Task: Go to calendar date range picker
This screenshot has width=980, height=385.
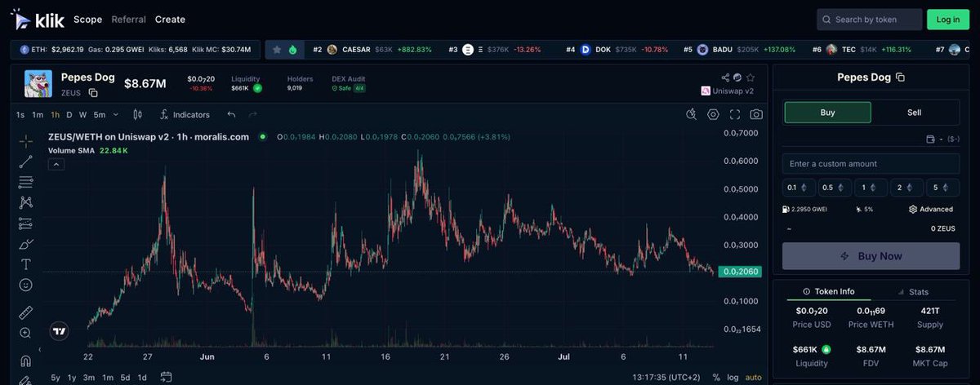Action: (x=166, y=377)
